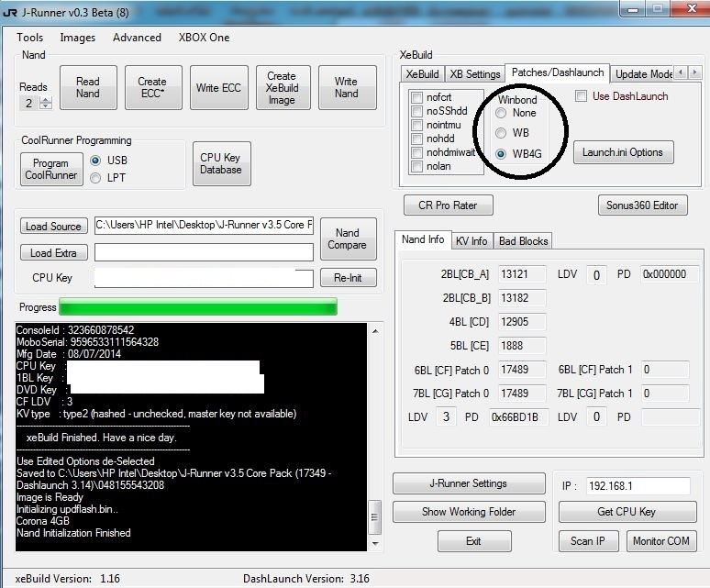The height and width of the screenshot is (588, 710).
Task: Click the Load Extra button
Action: [53, 252]
